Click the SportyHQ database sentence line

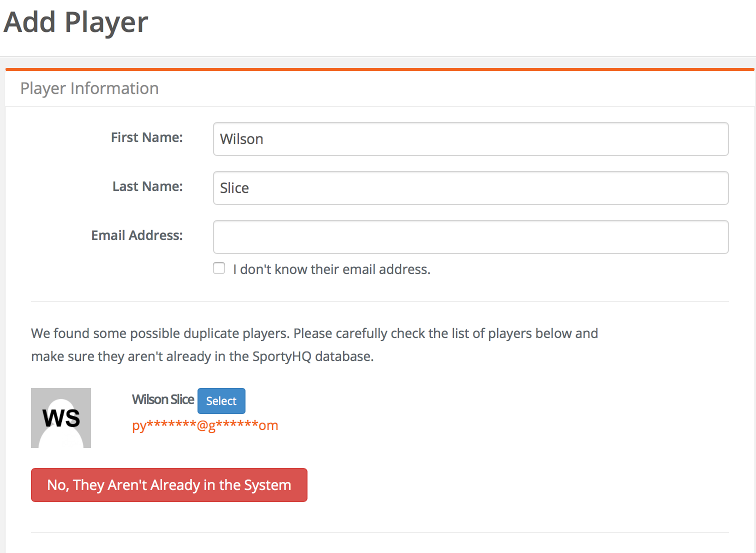[202, 356]
